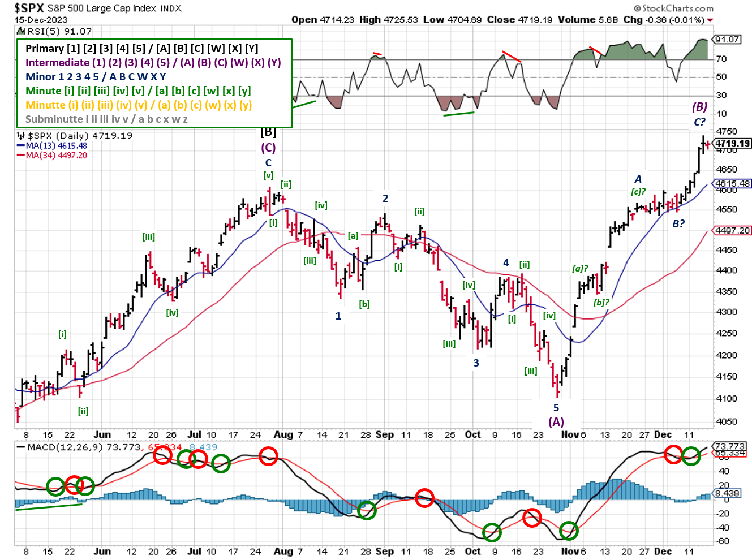Image resolution: width=752 pixels, height=560 pixels.
Task: Click the RSI(5) 91.07 indicator label
Action: pos(58,32)
